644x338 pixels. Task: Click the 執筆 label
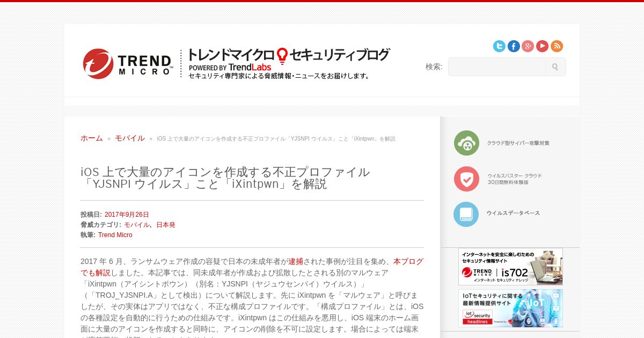point(88,235)
